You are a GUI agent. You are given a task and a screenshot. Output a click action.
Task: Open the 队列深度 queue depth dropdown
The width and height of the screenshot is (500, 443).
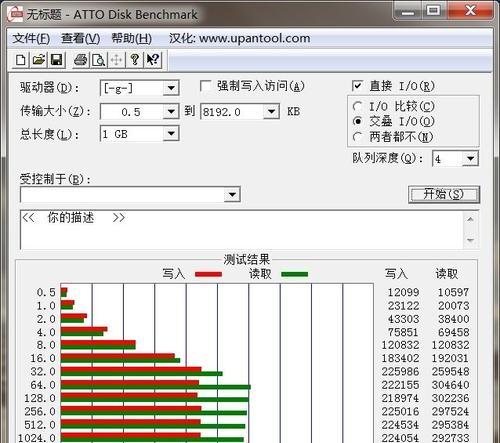[x=470, y=159]
